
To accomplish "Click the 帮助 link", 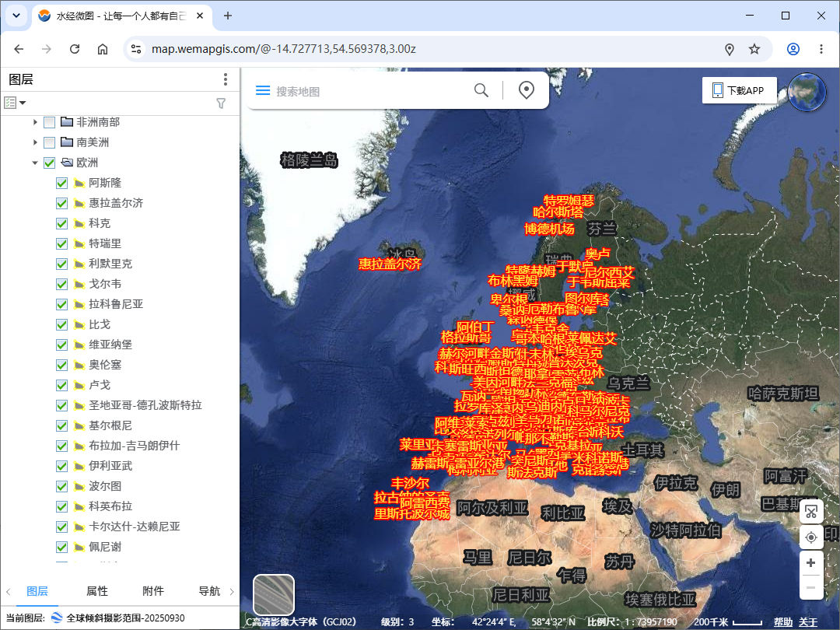I will [782, 622].
